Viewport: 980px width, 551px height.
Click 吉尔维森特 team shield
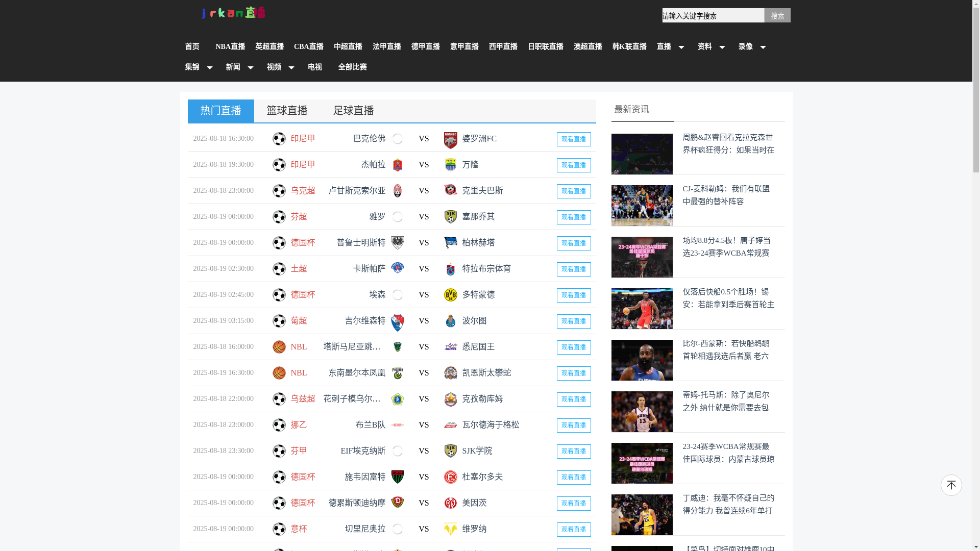point(397,322)
